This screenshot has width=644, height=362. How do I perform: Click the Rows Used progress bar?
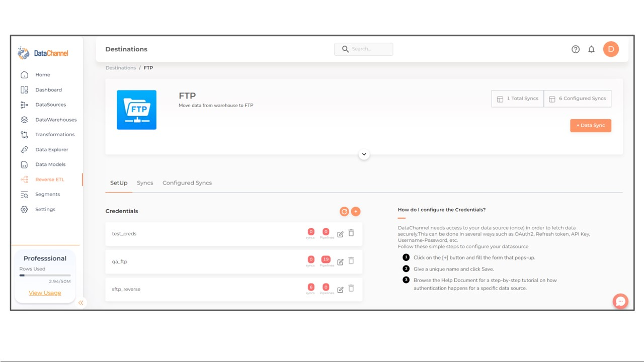click(45, 276)
